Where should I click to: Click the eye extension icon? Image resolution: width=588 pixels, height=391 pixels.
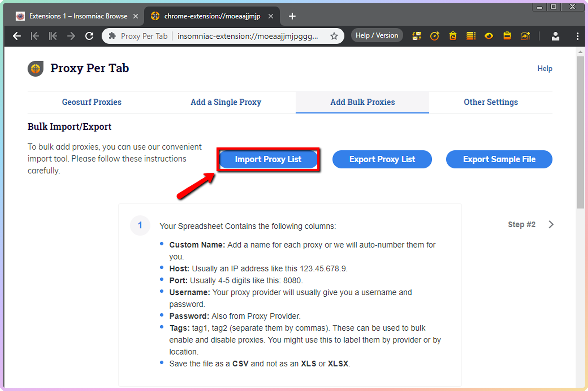pos(489,36)
